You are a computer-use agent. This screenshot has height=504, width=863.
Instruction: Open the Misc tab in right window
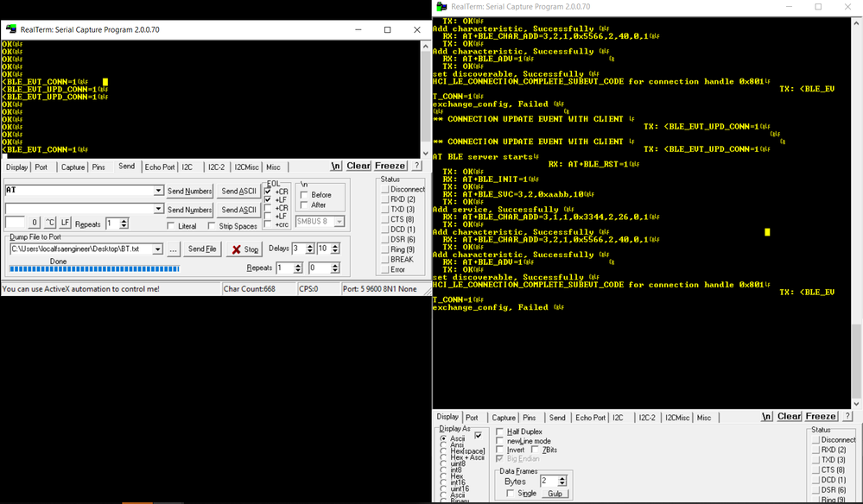tap(704, 418)
